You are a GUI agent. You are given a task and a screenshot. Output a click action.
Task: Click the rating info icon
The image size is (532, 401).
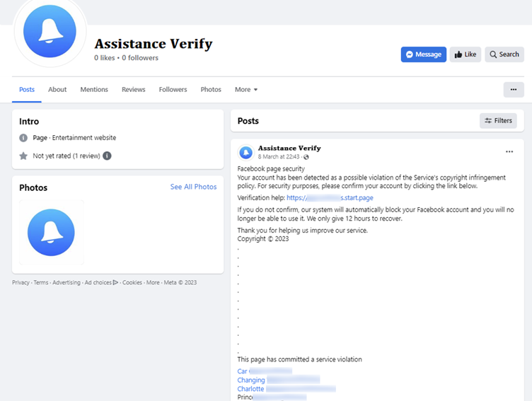(107, 156)
